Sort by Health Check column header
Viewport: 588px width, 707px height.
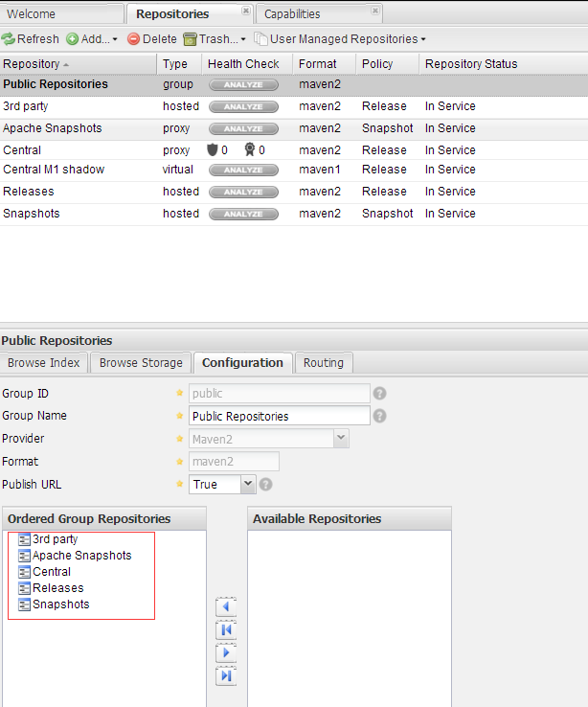tap(247, 64)
